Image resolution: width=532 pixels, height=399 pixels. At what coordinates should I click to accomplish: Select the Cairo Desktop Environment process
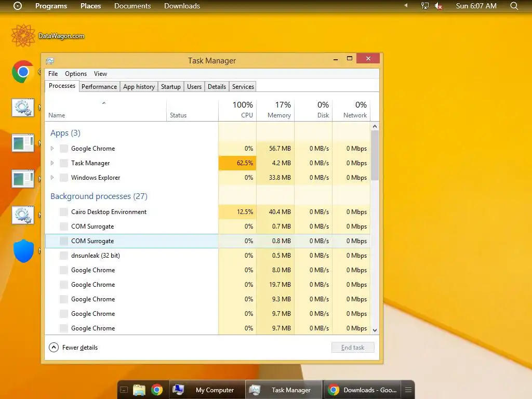tap(208, 212)
